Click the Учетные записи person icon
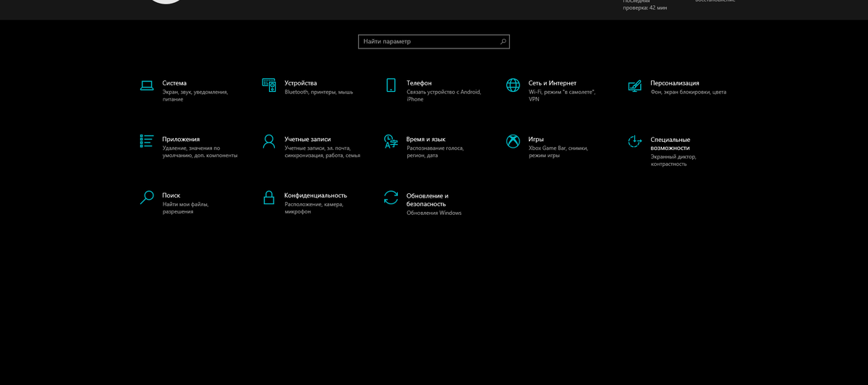This screenshot has width=868, height=385. pyautogui.click(x=269, y=141)
